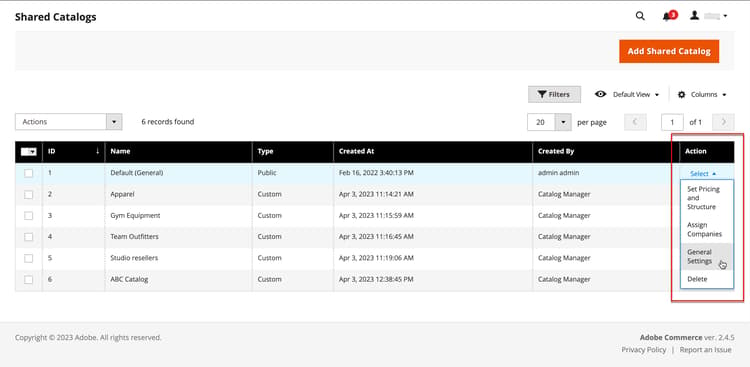Click the Apparel catalog name
The height and width of the screenshot is (367, 750).
[x=122, y=194]
